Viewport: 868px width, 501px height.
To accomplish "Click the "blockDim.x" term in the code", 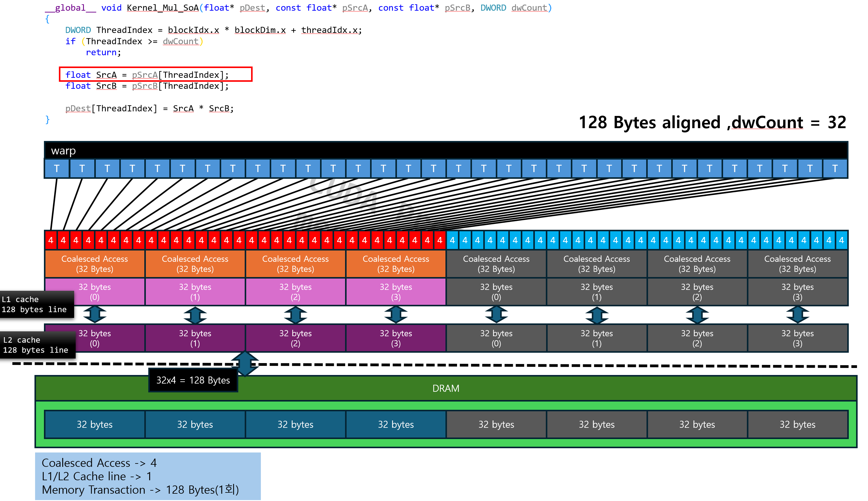I will coord(260,30).
